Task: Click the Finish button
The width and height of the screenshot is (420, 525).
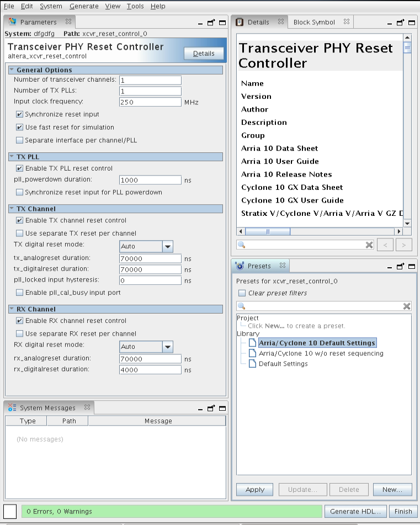Action: click(403, 511)
